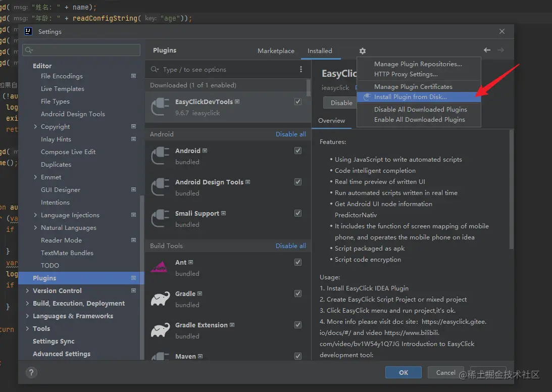Expand the Copyright settings tree item
The image size is (552, 392).
tap(35, 127)
